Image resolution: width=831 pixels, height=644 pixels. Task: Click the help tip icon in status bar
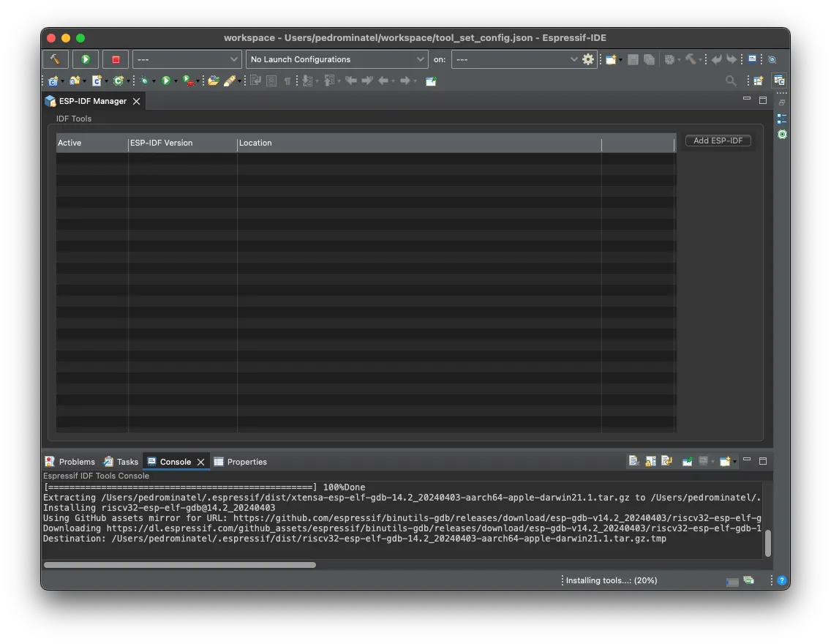[x=781, y=580]
